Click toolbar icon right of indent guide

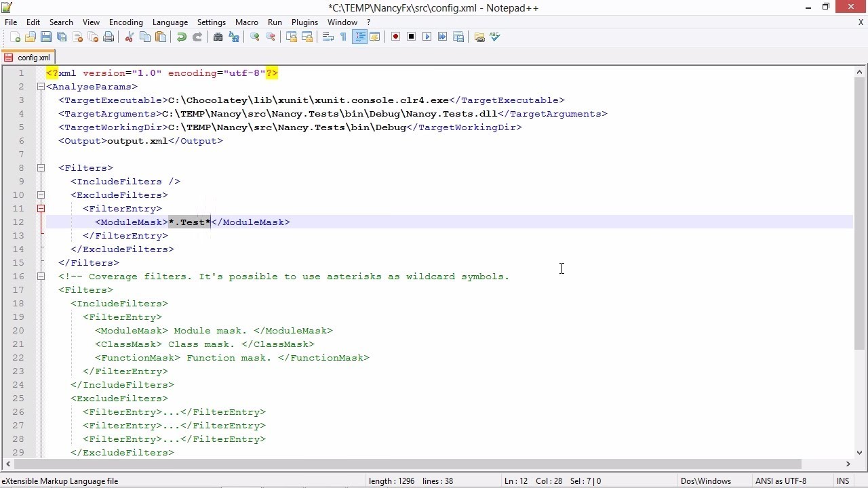pyautogui.click(x=374, y=37)
